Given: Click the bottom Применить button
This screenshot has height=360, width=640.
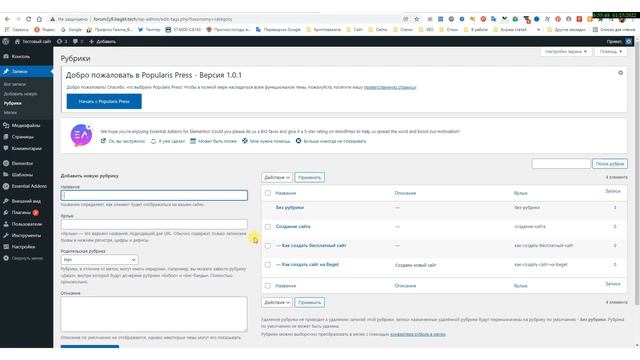Looking at the screenshot, I should (309, 302).
